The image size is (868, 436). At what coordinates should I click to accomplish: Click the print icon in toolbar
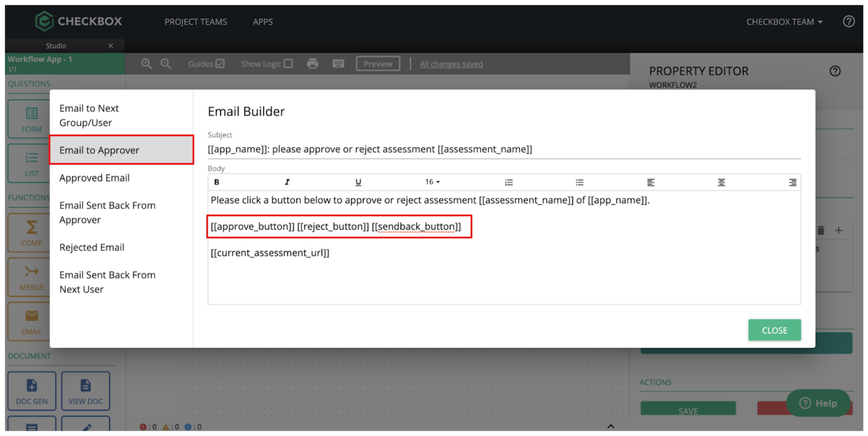tap(313, 64)
